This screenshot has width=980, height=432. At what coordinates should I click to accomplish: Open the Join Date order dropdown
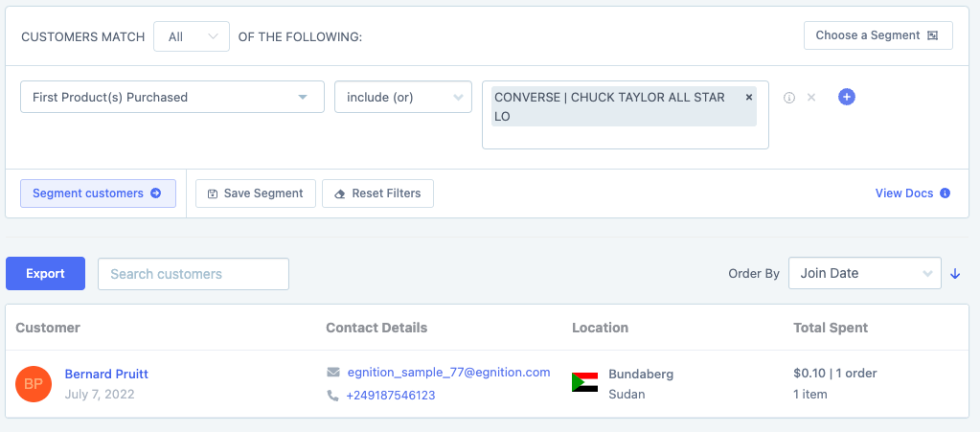point(864,273)
